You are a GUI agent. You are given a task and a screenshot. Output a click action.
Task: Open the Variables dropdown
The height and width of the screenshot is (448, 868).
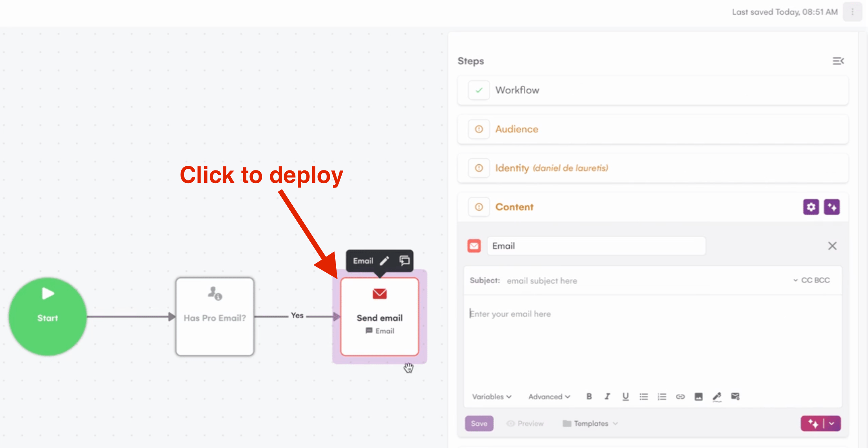coord(492,396)
